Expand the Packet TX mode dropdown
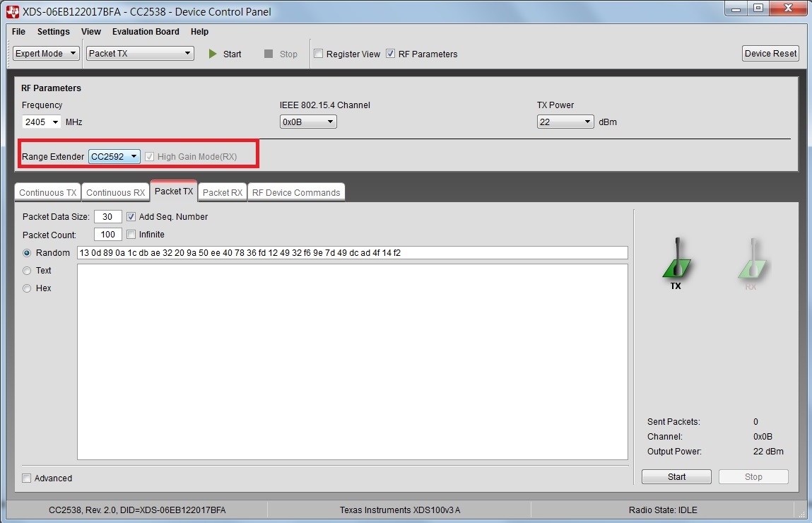Image resolution: width=812 pixels, height=523 pixels. pyautogui.click(x=140, y=53)
